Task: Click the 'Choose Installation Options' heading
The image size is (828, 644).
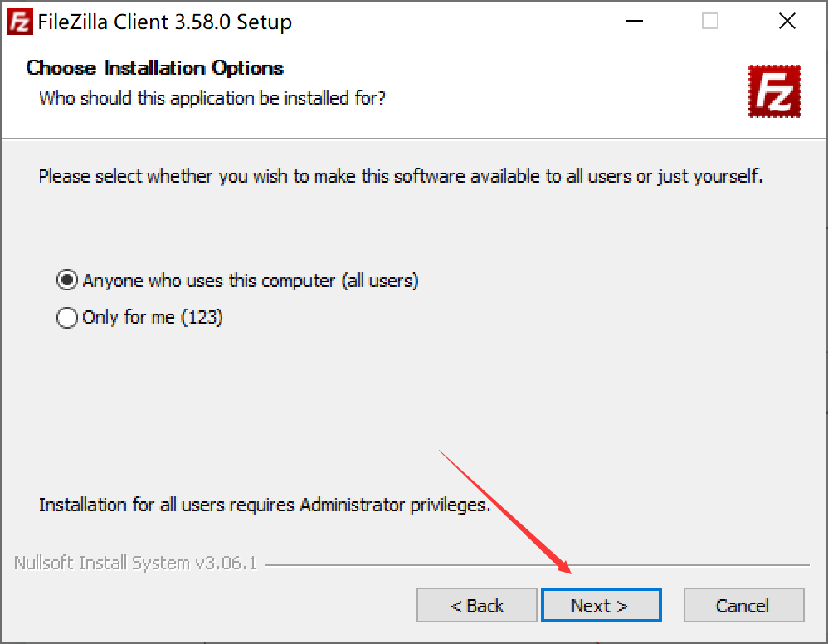Action: tap(154, 68)
